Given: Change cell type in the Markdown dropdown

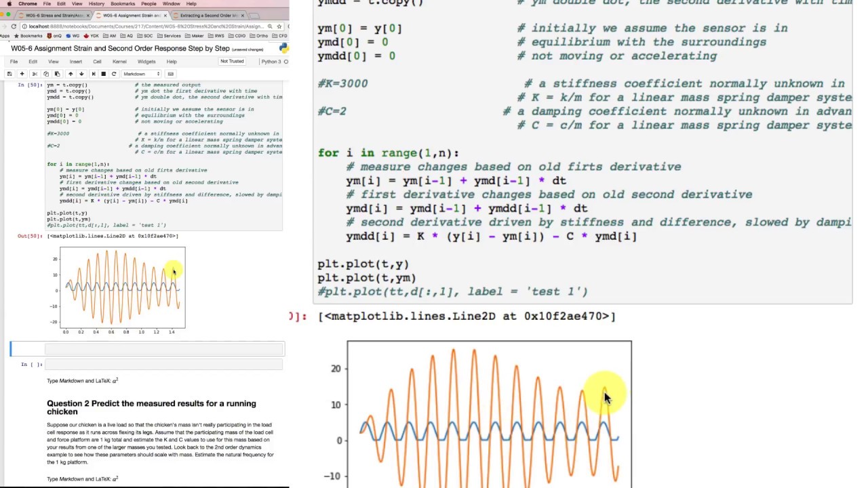Looking at the screenshot, I should (x=141, y=74).
